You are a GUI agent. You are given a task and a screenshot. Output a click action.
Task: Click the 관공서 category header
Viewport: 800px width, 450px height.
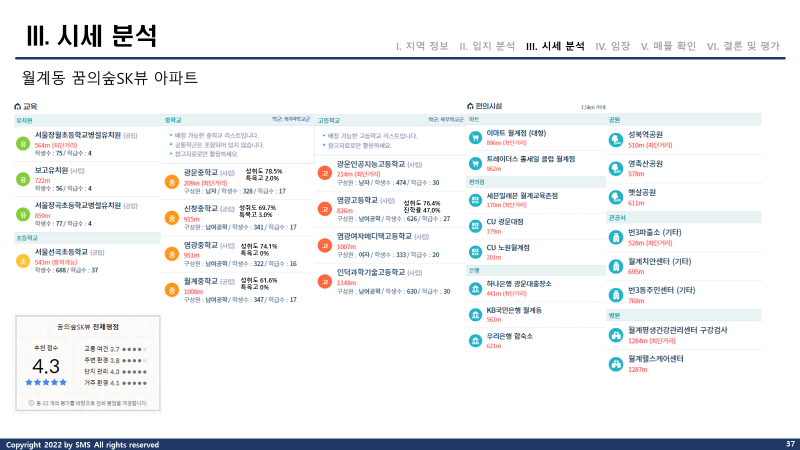pyautogui.click(x=684, y=218)
